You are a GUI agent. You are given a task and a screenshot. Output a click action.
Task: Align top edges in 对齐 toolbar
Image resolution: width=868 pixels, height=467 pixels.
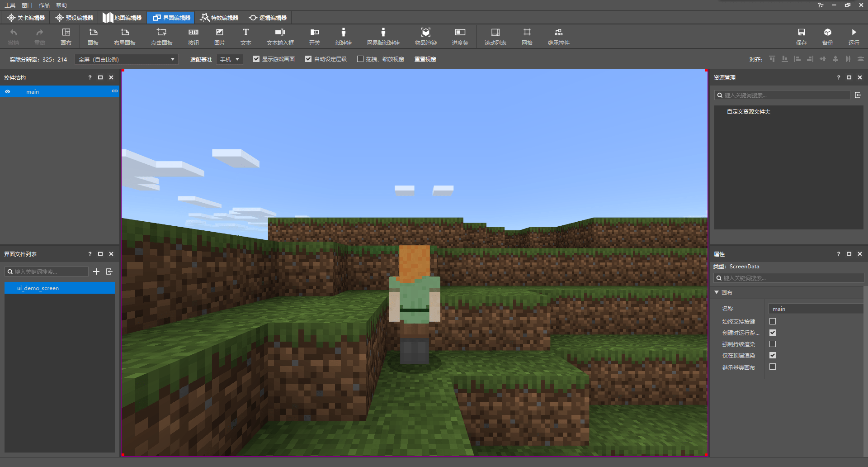772,59
